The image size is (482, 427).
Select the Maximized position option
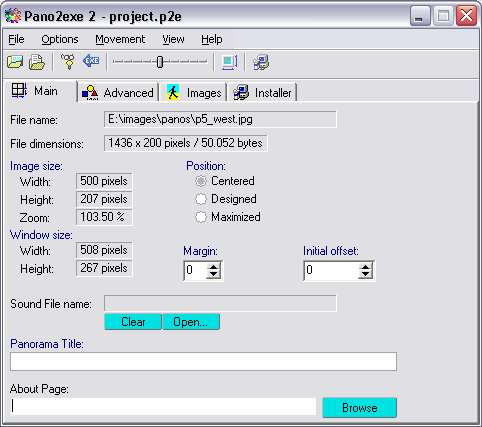(201, 217)
